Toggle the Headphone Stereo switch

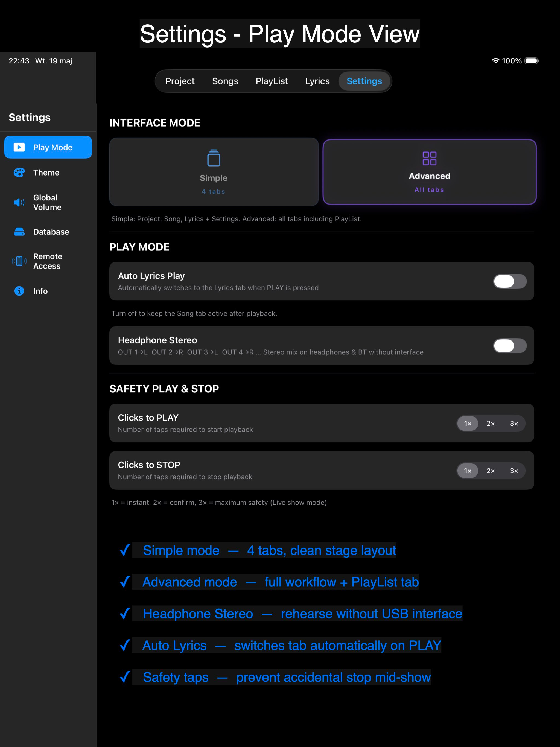point(510,345)
